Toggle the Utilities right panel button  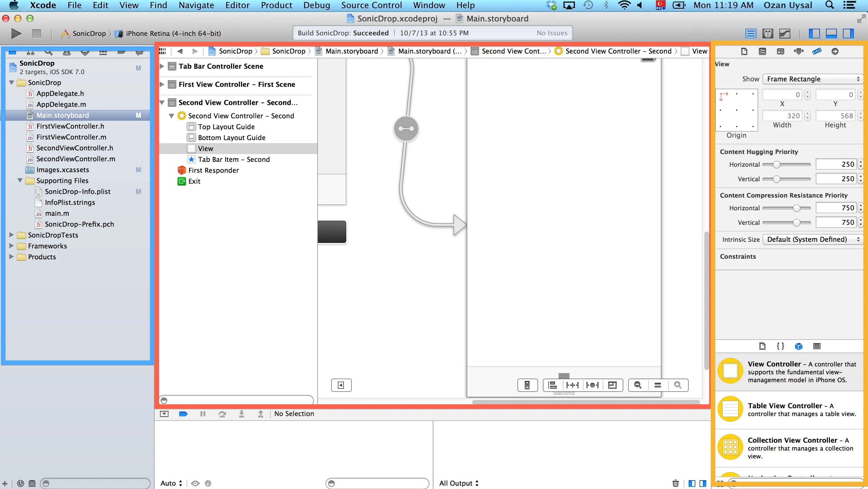pyautogui.click(x=848, y=33)
